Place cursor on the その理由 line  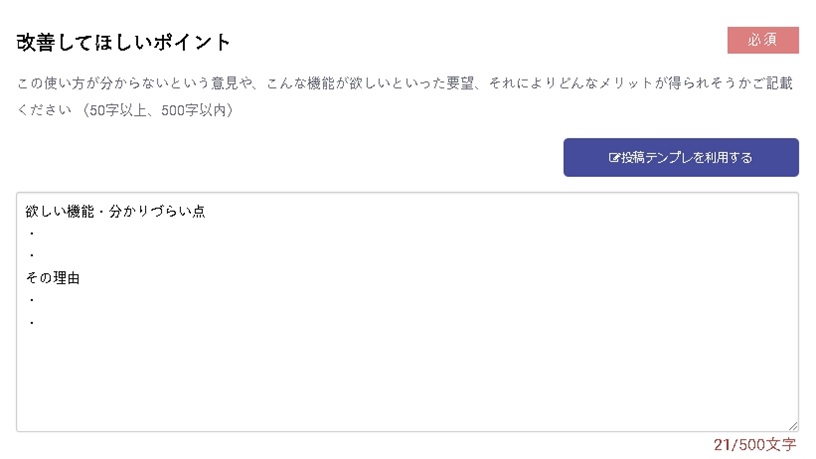[53, 278]
